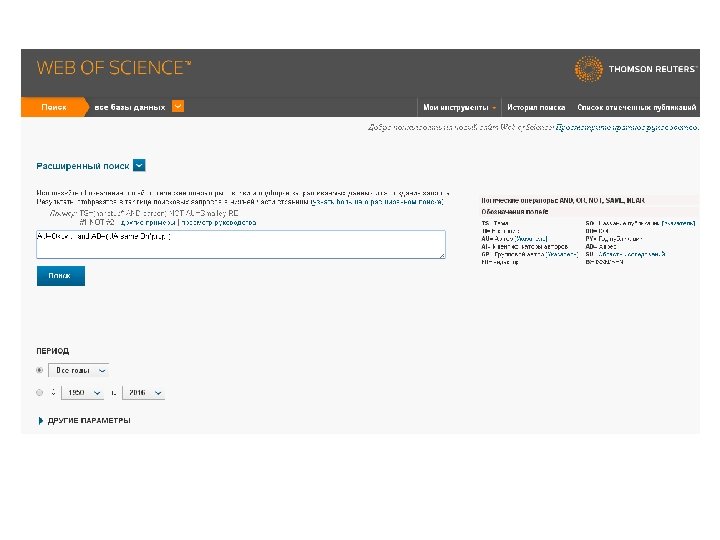Screen dimensions: 720x540
Task: Click the advanced search query text field
Action: 241,244
